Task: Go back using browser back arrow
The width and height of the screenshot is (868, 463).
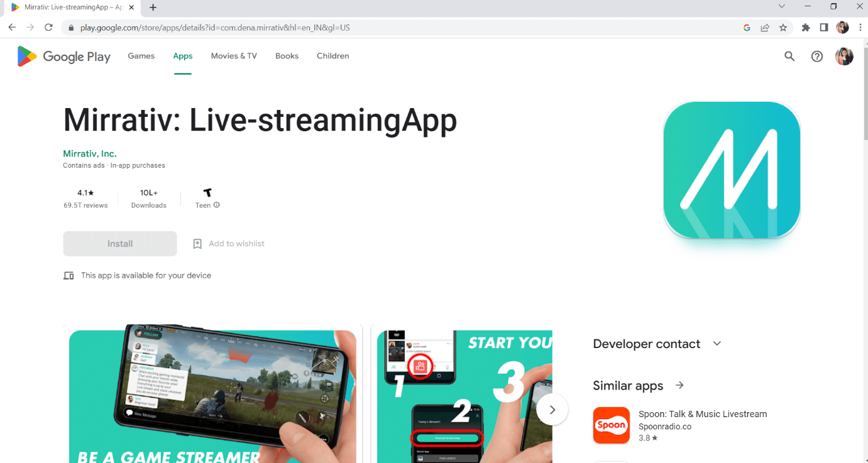Action: click(12, 28)
